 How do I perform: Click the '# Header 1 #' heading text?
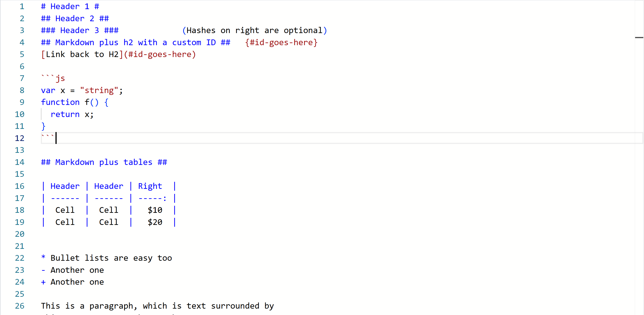click(x=70, y=6)
